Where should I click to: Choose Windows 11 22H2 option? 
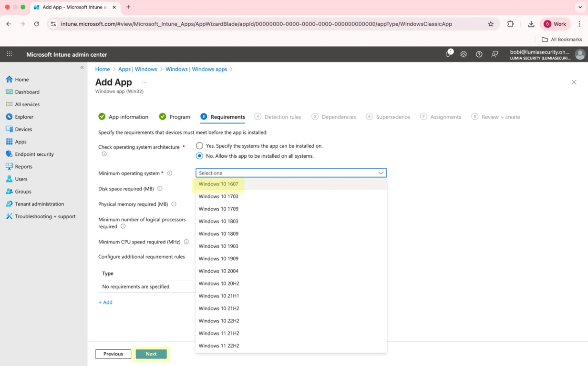coord(291,346)
